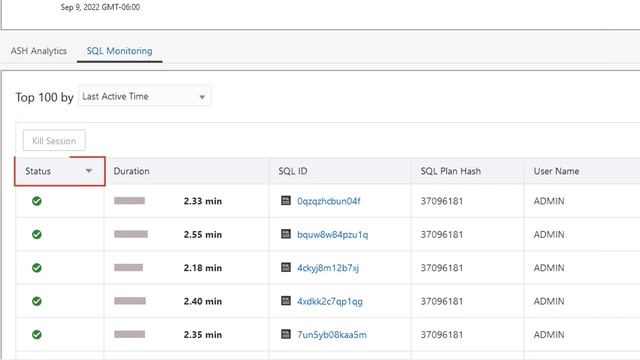This screenshot has height=360, width=640.
Task: Click plan hash 37096181 in 0qzqzhcbun04f row
Action: click(442, 201)
